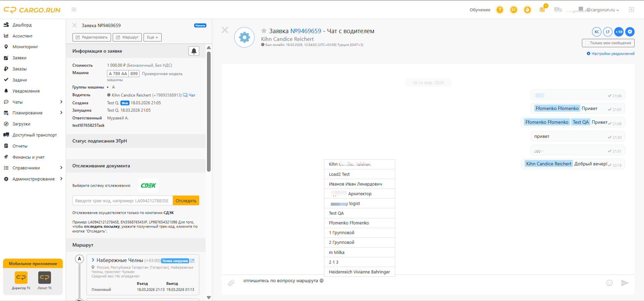Viewport: 644px width, 301px height.
Task: Focus the track code input field
Action: click(x=122, y=201)
